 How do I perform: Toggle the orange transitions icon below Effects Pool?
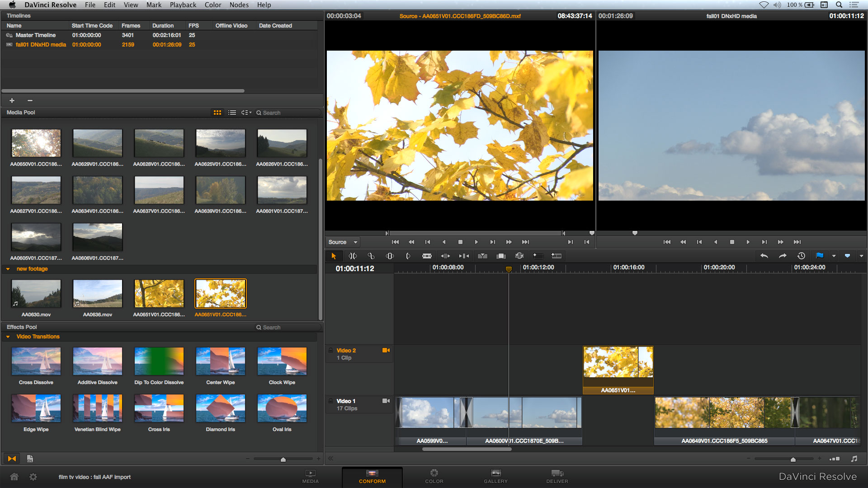(12, 459)
